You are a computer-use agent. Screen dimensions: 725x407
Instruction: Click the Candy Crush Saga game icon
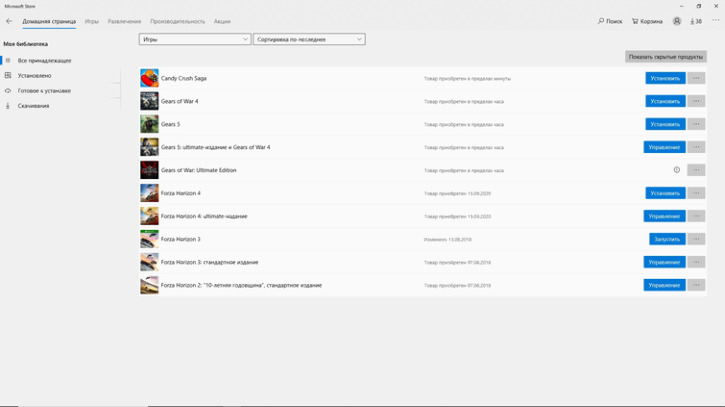(149, 78)
